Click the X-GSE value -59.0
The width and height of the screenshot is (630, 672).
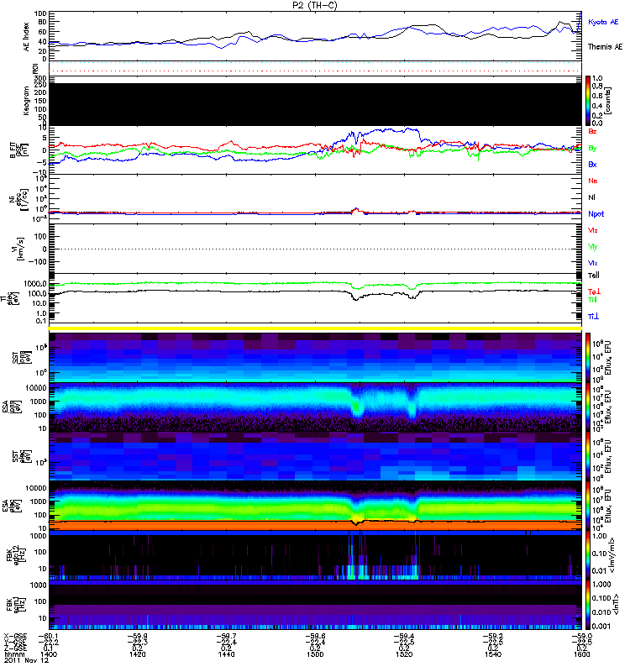tap(583, 636)
